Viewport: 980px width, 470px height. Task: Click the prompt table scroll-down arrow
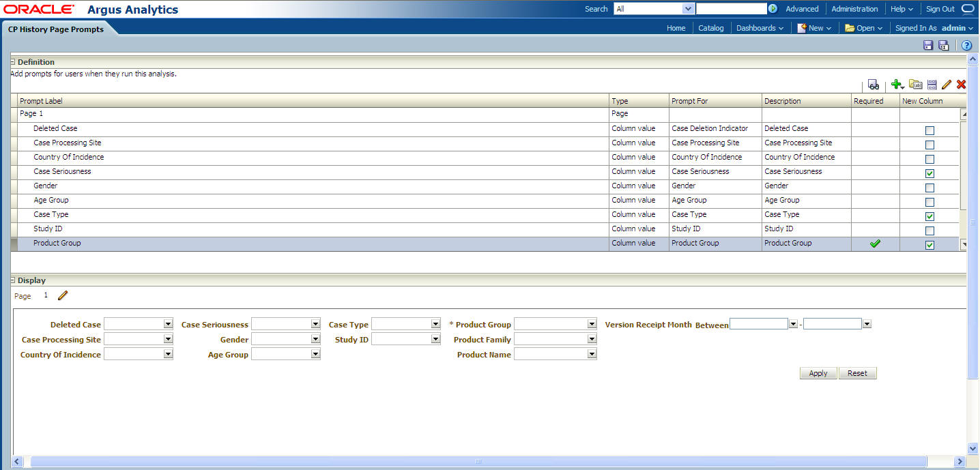point(964,244)
